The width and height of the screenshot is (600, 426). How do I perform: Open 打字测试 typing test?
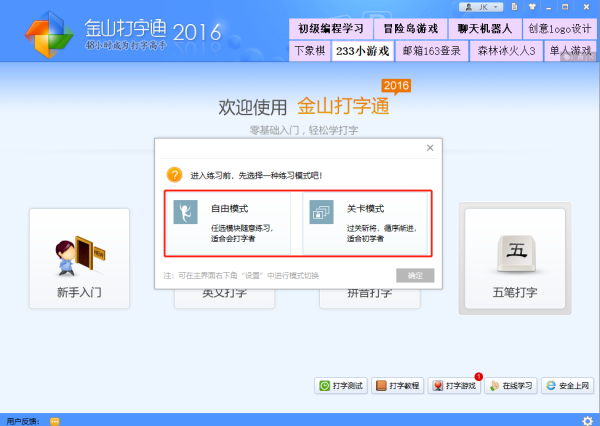tap(341, 385)
